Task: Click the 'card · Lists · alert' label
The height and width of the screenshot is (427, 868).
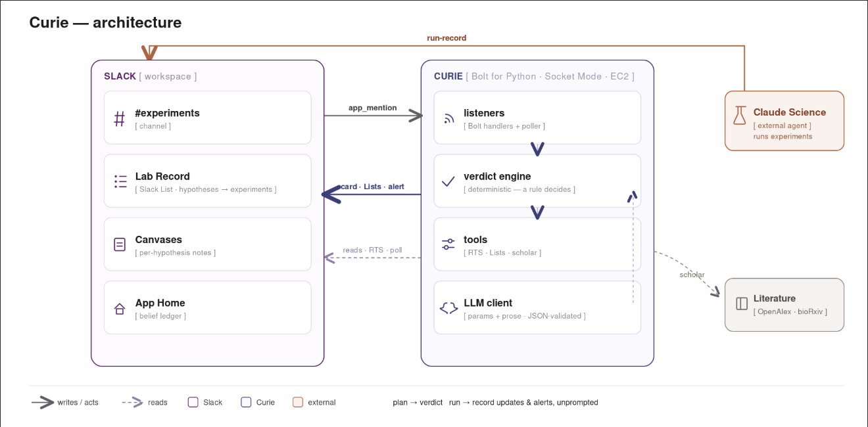Action: click(373, 187)
